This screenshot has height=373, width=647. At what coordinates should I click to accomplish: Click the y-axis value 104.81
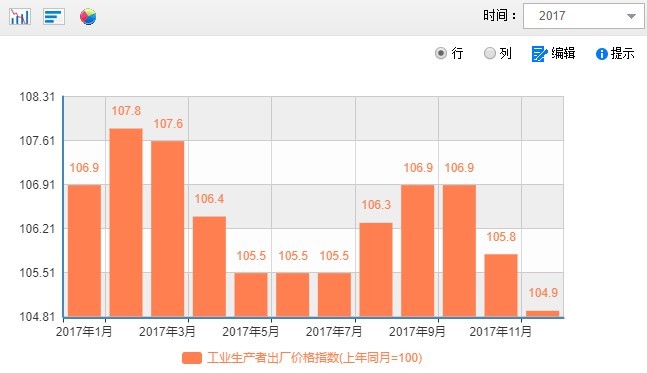pyautogui.click(x=37, y=317)
